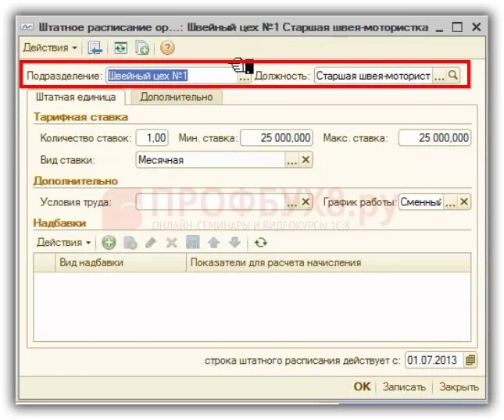The image size is (504, 420).
Task: Open the График работы selection ellipsis
Action: (450, 202)
